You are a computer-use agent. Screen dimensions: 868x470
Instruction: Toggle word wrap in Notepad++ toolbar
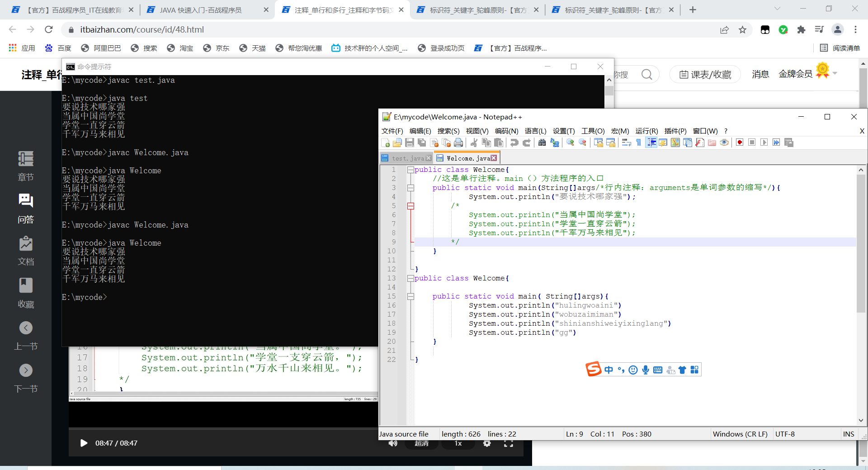(626, 143)
